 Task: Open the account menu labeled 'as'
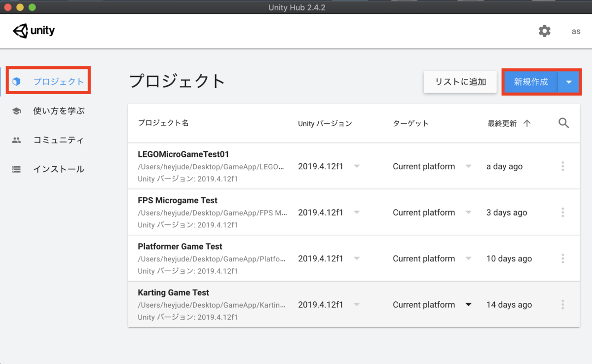(x=576, y=31)
